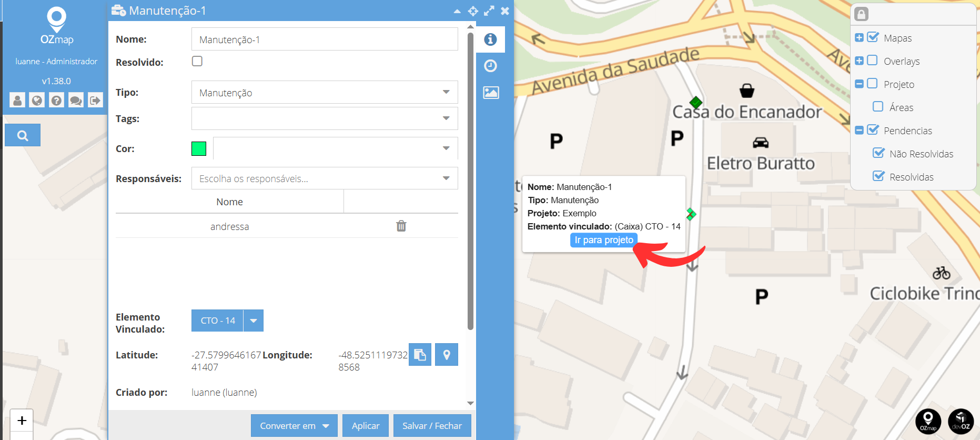Check the Áreas checkbox
Screen dimensions: 980x440
coord(878,106)
